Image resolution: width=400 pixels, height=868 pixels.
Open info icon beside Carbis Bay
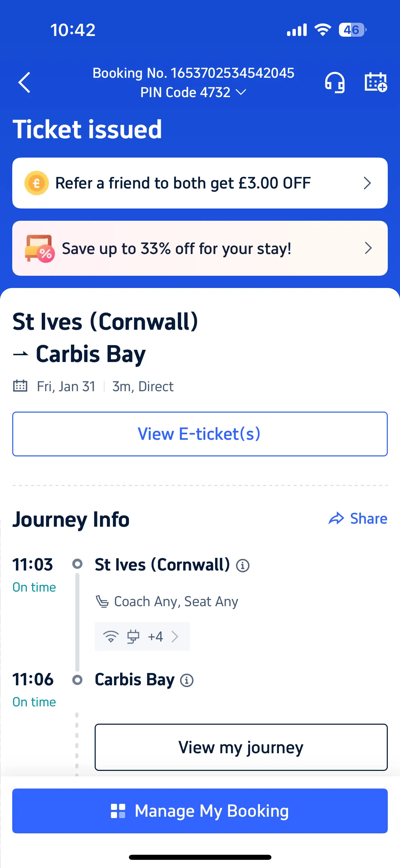coord(187,681)
